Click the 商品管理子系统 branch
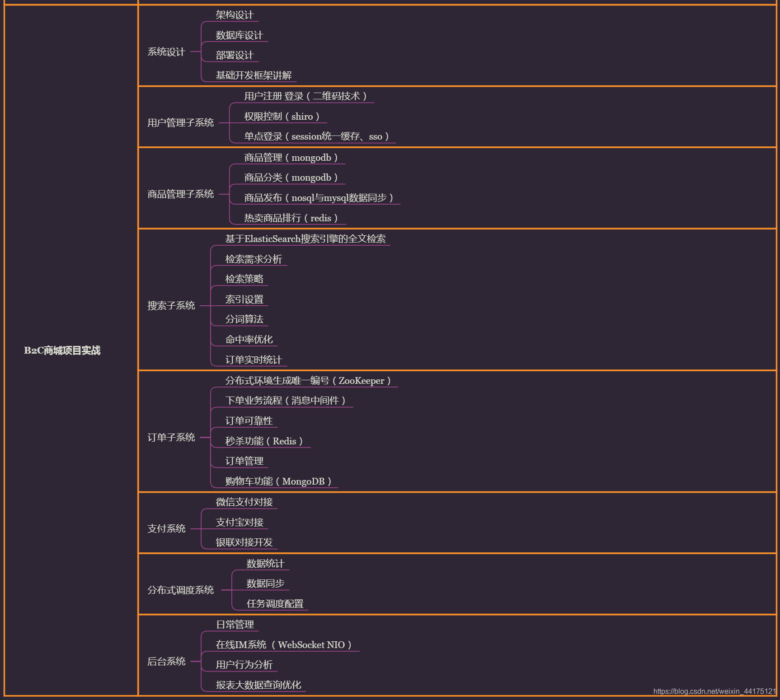Viewport: 780px width, 700px height. pyautogui.click(x=181, y=194)
